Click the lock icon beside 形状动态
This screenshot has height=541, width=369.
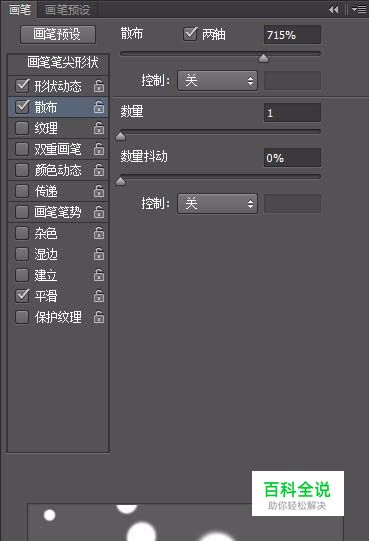click(99, 86)
